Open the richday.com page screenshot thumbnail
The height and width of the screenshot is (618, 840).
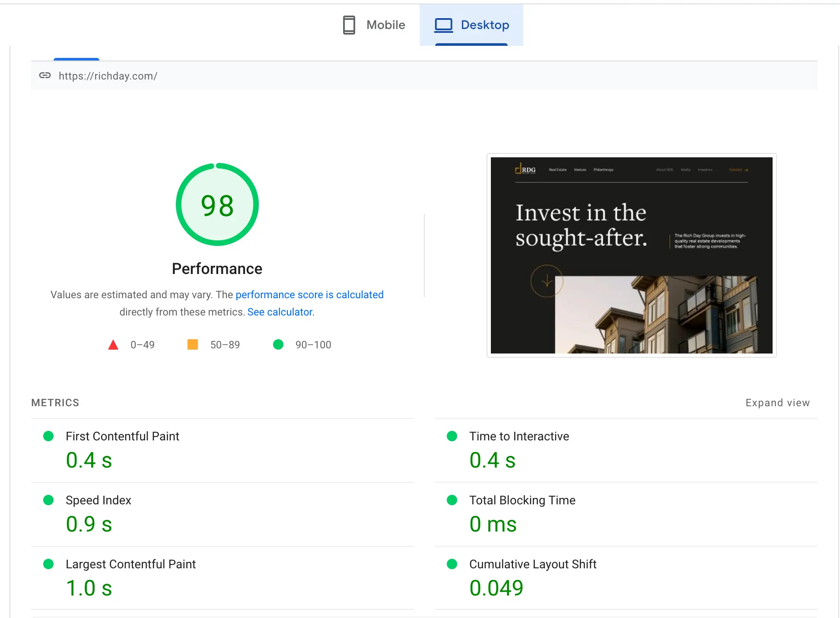(x=631, y=255)
